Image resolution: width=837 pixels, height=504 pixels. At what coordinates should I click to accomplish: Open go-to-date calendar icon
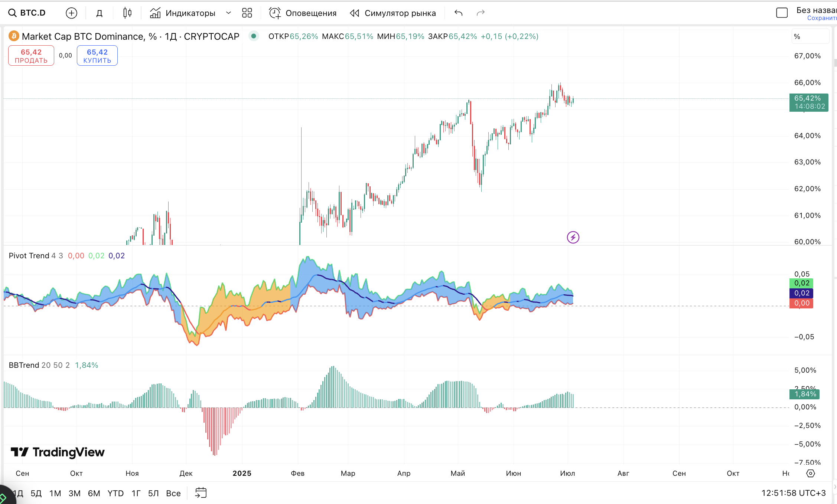[201, 493]
